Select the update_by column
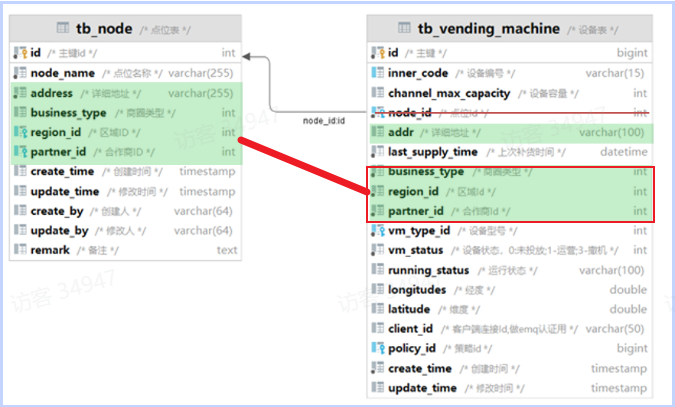The height and width of the screenshot is (407, 675). click(x=59, y=231)
